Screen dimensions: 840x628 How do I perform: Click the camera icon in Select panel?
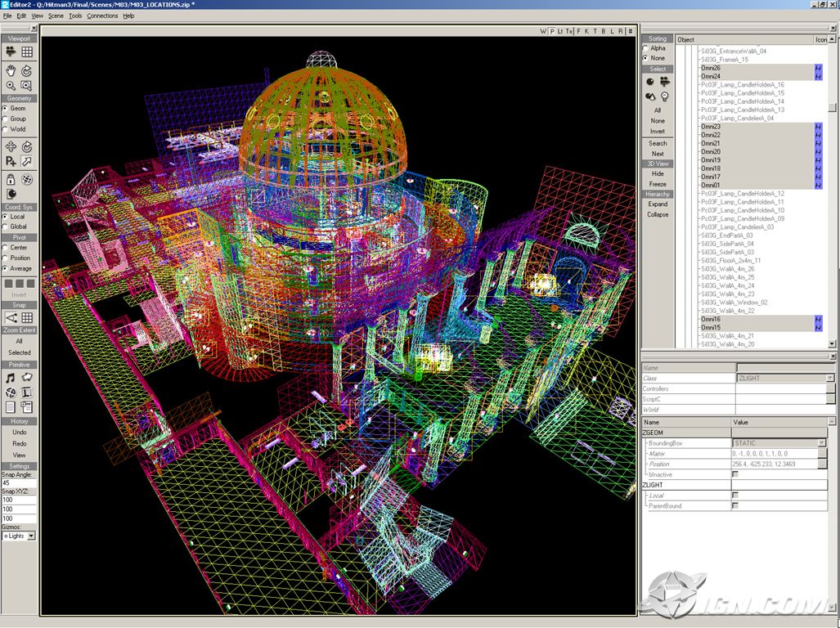pyautogui.click(x=665, y=82)
